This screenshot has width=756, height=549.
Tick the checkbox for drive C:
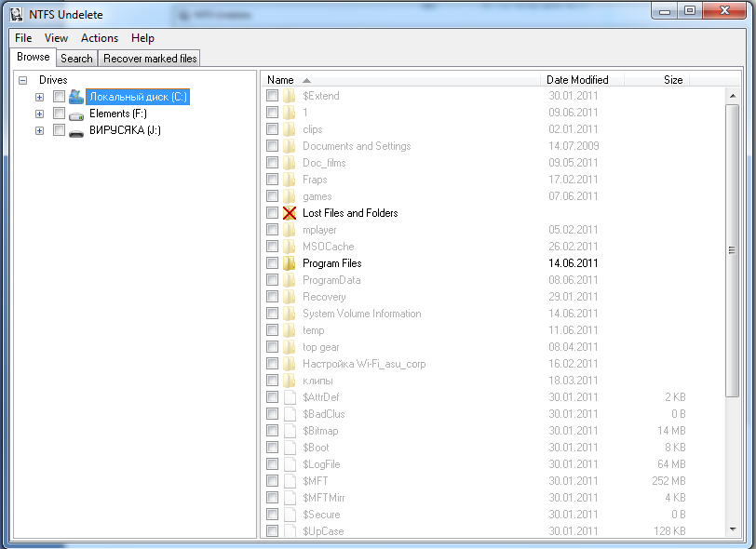(59, 97)
